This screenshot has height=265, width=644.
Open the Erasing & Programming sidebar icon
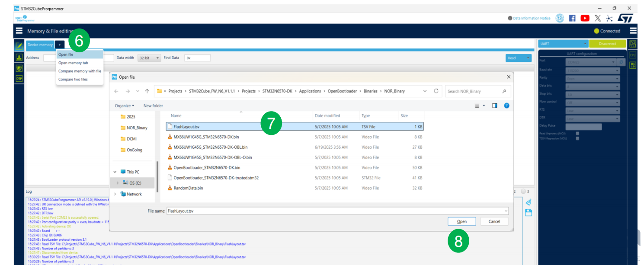19,57
